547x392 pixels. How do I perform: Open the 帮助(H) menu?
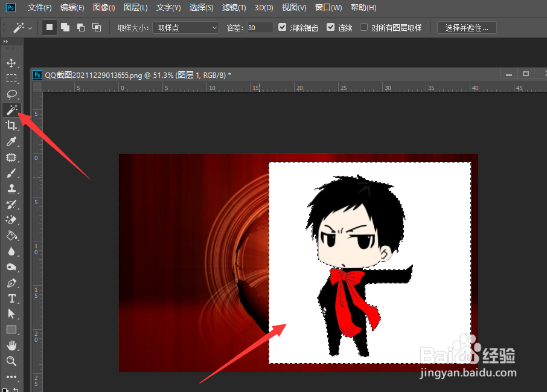click(363, 7)
